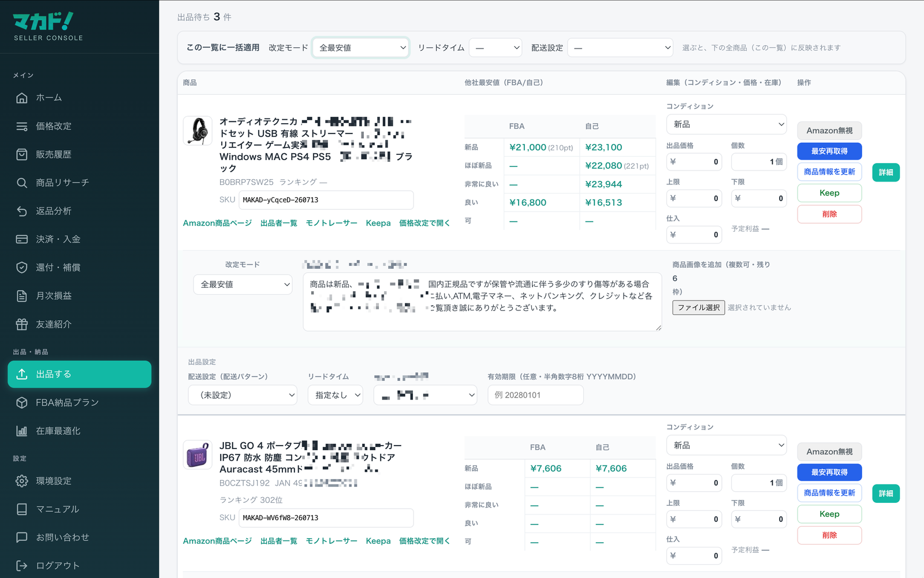This screenshot has width=924, height=578.
Task: Open condition dropdown for JBL GO 4
Action: click(x=726, y=446)
